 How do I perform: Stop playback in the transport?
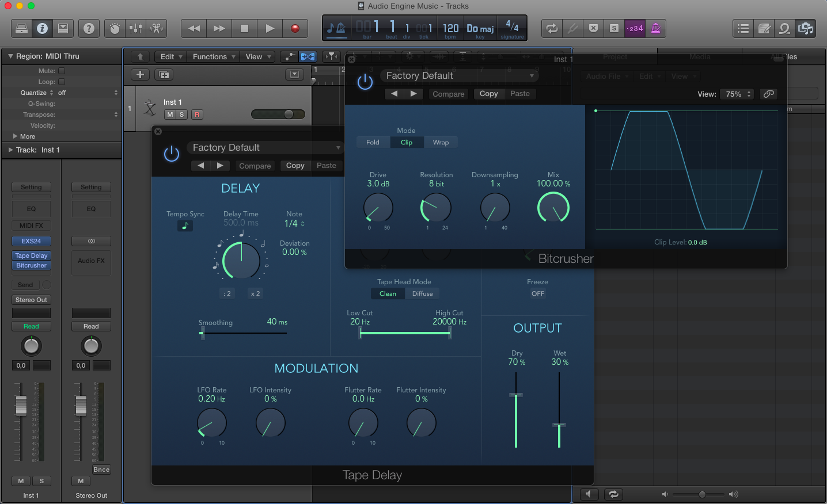(244, 28)
